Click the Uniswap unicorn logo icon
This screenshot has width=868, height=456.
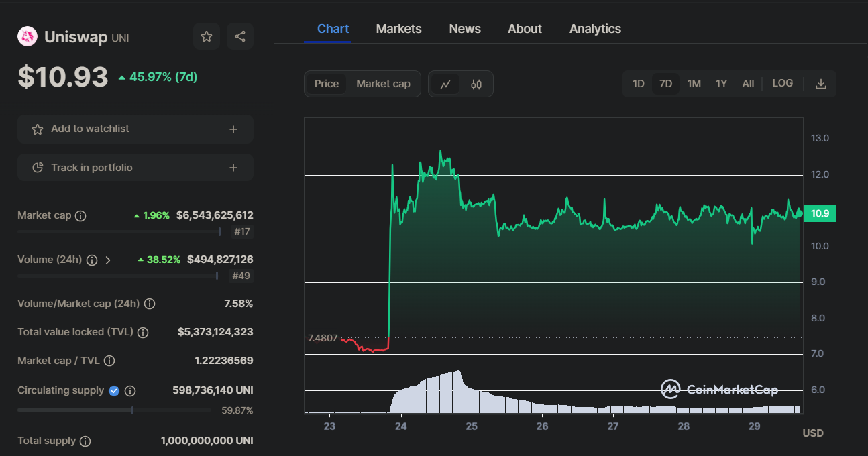[x=28, y=37]
